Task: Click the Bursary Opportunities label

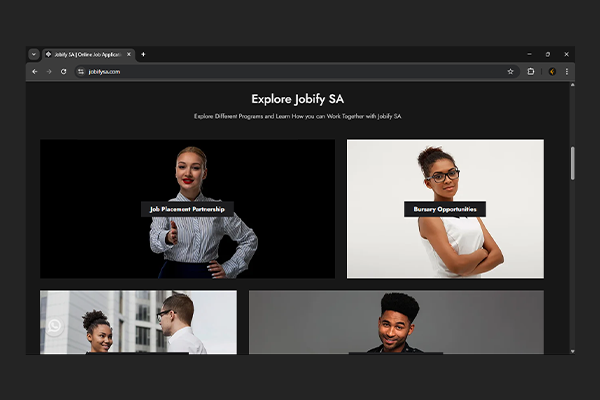Action: tap(445, 209)
